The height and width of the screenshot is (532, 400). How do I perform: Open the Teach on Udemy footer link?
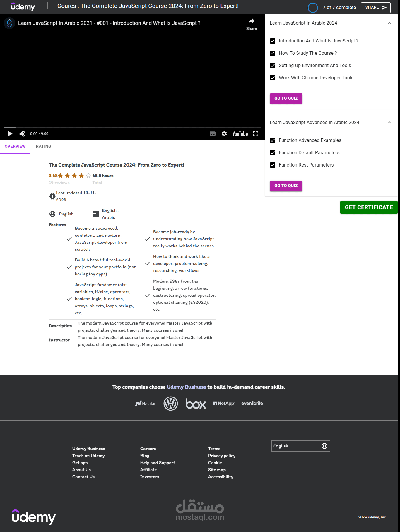point(88,456)
